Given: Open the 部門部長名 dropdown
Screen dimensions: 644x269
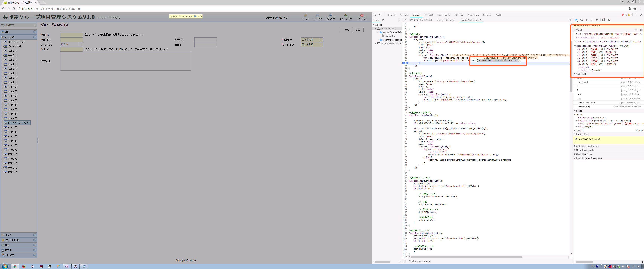Looking at the screenshot, I should pos(81,44).
